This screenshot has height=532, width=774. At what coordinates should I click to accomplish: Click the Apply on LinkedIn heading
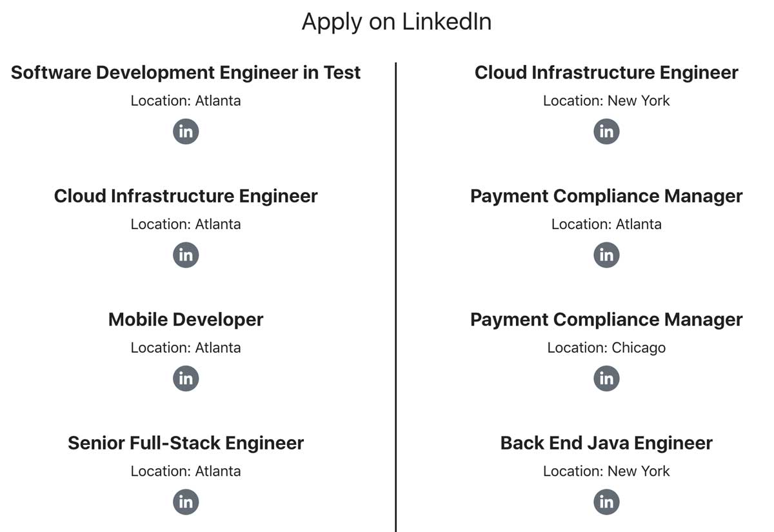point(397,22)
